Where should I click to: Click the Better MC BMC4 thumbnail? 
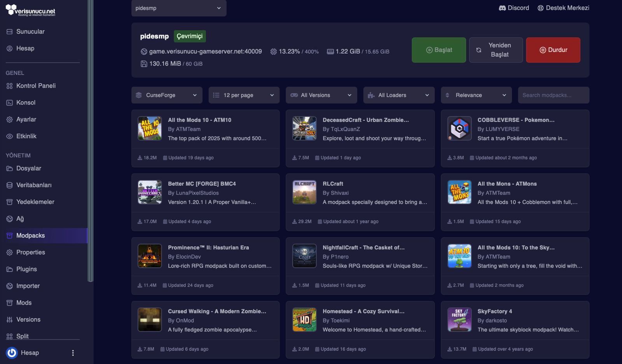150,192
